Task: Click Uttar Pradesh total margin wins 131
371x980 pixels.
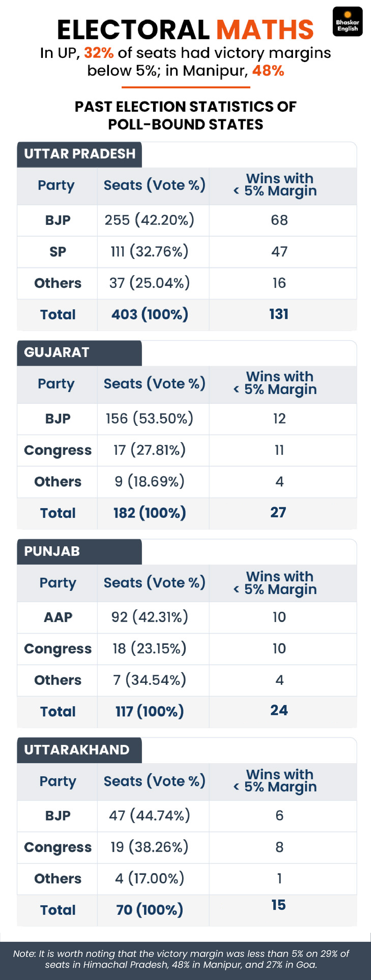Action: pyautogui.click(x=279, y=314)
